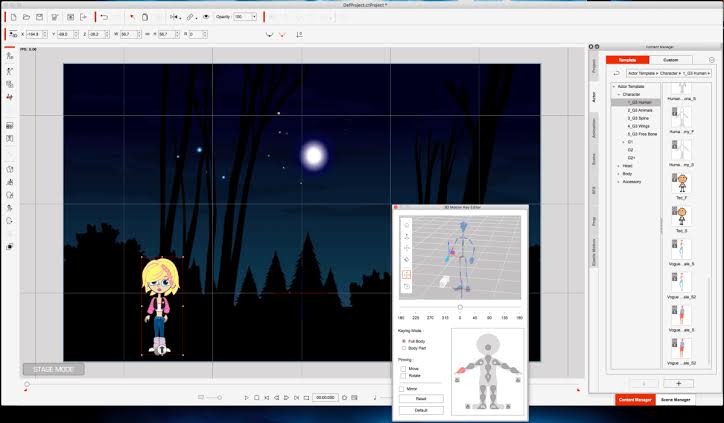Click the view angle slider handle

click(x=460, y=307)
